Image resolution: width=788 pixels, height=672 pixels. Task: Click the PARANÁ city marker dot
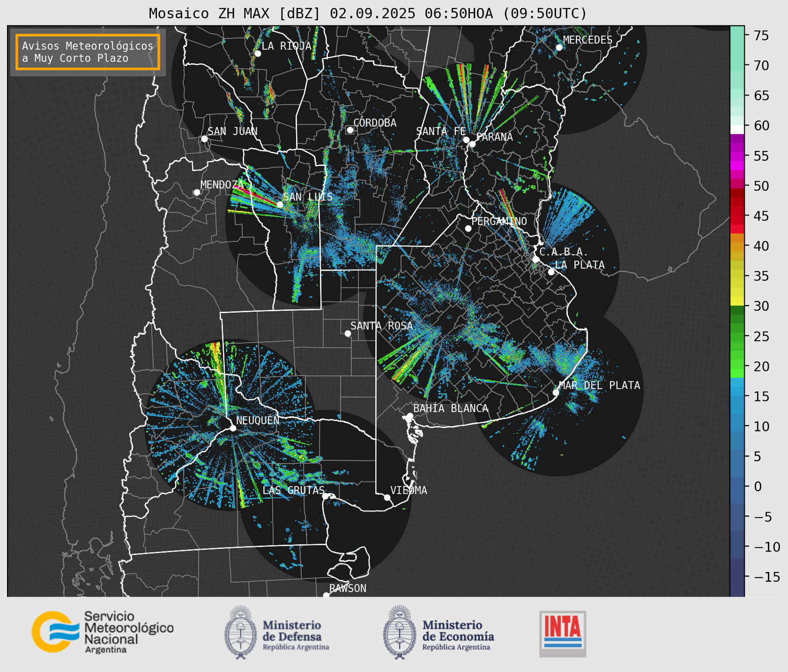coord(472,144)
